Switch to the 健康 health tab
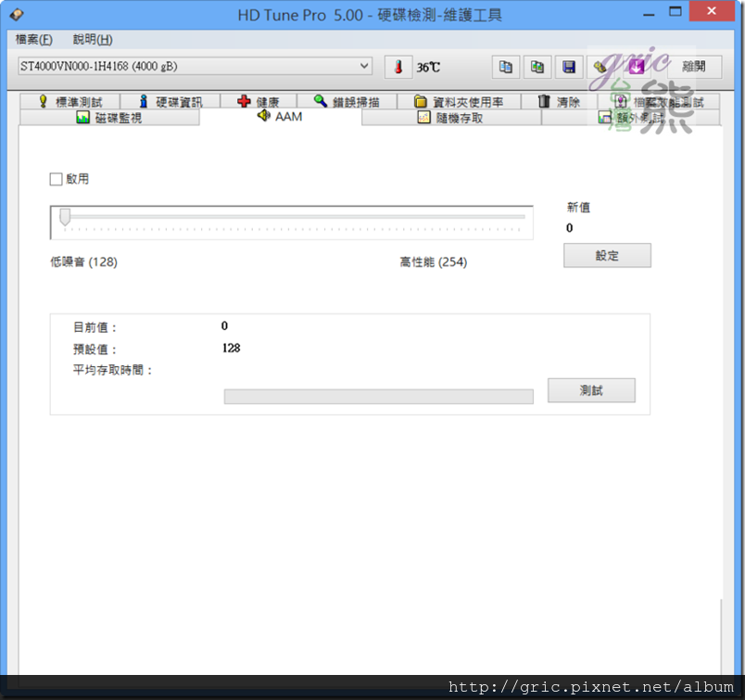 tap(259, 101)
